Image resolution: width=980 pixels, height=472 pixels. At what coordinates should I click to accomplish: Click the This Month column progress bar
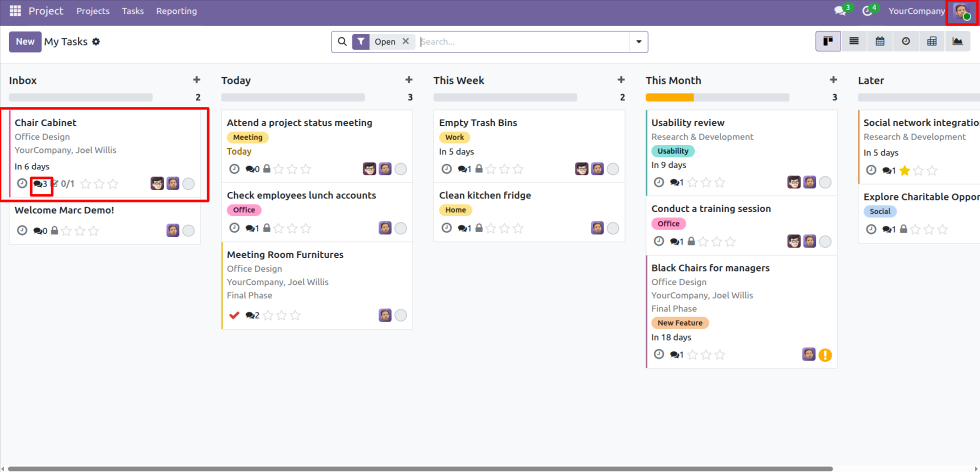[x=717, y=97]
